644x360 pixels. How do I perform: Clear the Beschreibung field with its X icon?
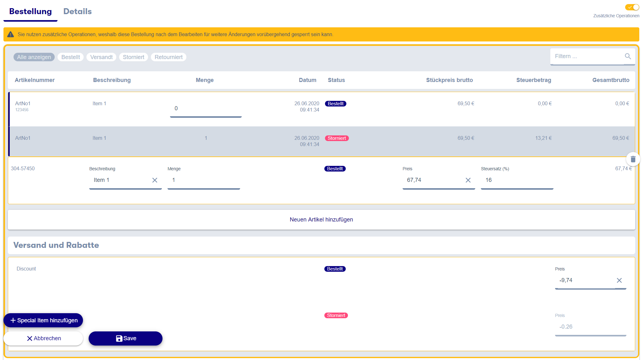pos(155,180)
